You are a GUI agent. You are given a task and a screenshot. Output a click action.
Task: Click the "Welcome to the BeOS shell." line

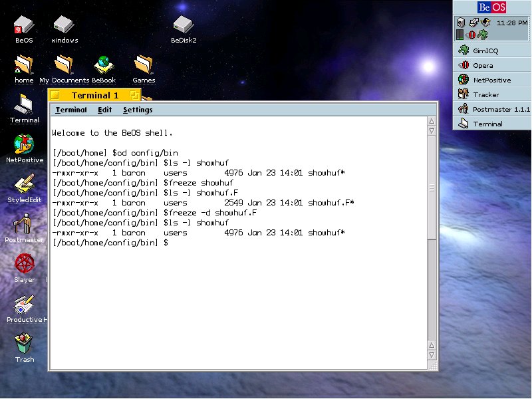[x=112, y=133]
